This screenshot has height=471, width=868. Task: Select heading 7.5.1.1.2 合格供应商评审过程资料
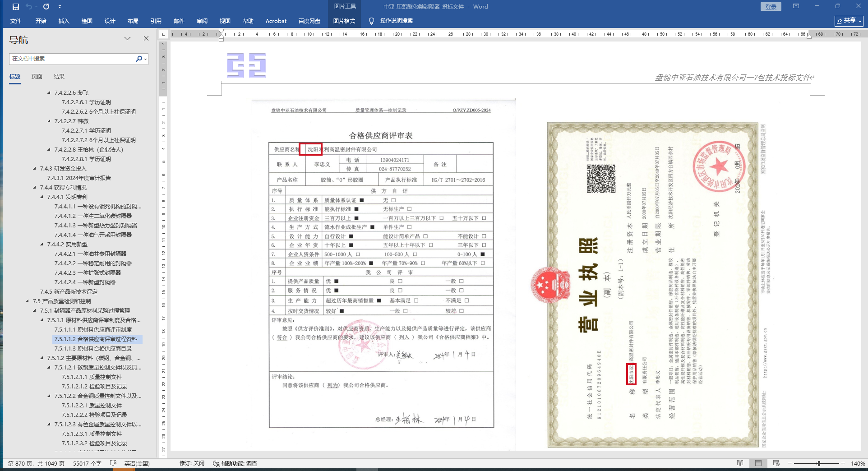click(97, 339)
